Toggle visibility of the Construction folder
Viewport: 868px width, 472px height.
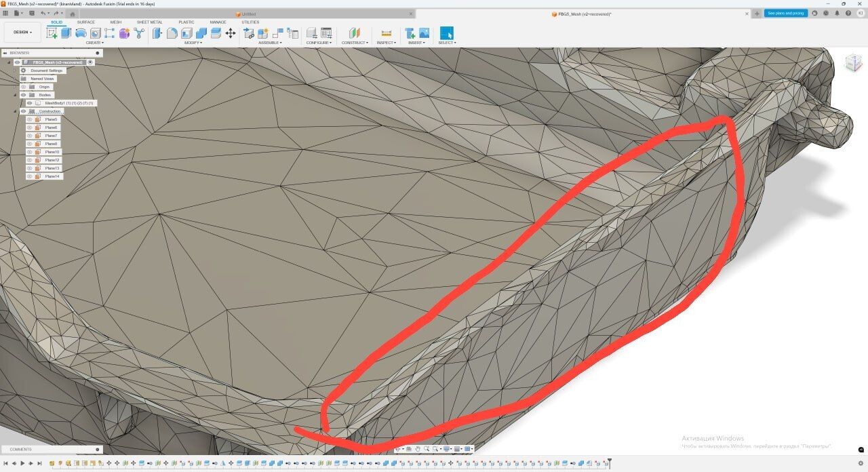click(23, 111)
